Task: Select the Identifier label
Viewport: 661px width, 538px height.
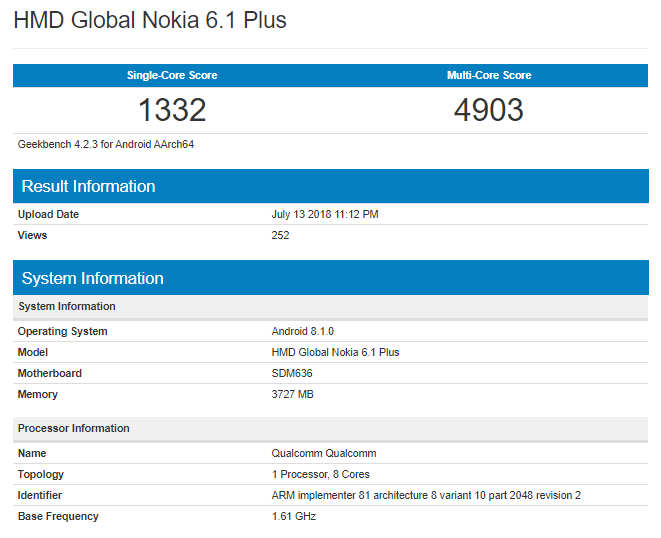Action: [x=40, y=495]
